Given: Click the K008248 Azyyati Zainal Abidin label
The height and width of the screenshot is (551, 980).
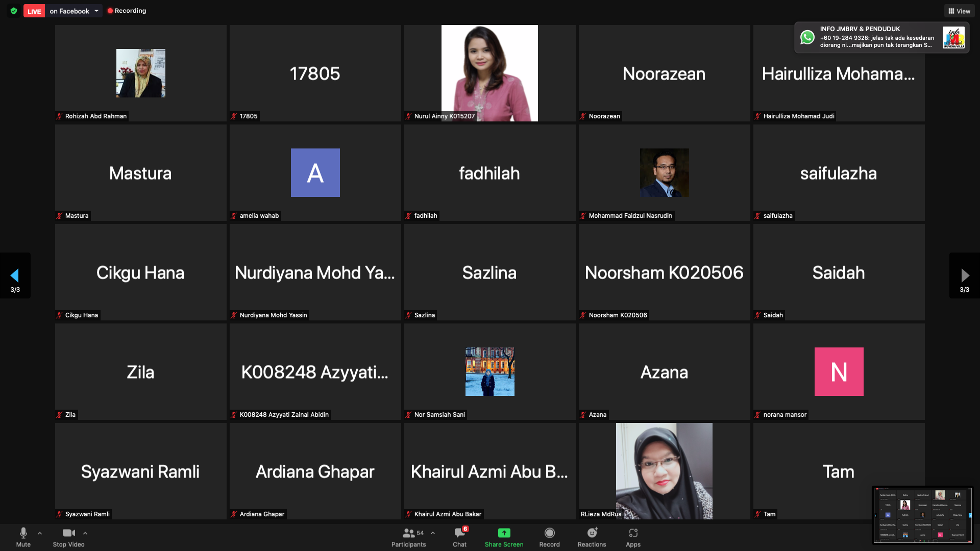Looking at the screenshot, I should pos(284,415).
